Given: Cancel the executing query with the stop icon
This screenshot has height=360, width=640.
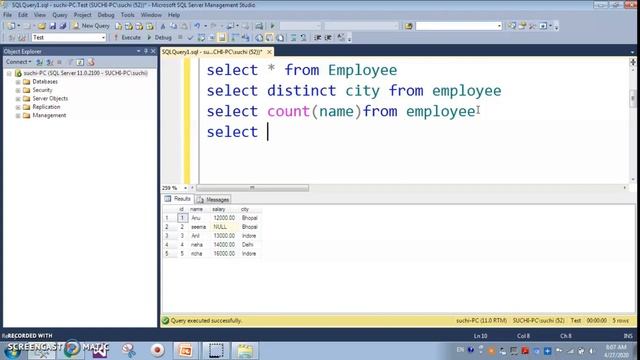Looking at the screenshot, I should tap(180, 38).
